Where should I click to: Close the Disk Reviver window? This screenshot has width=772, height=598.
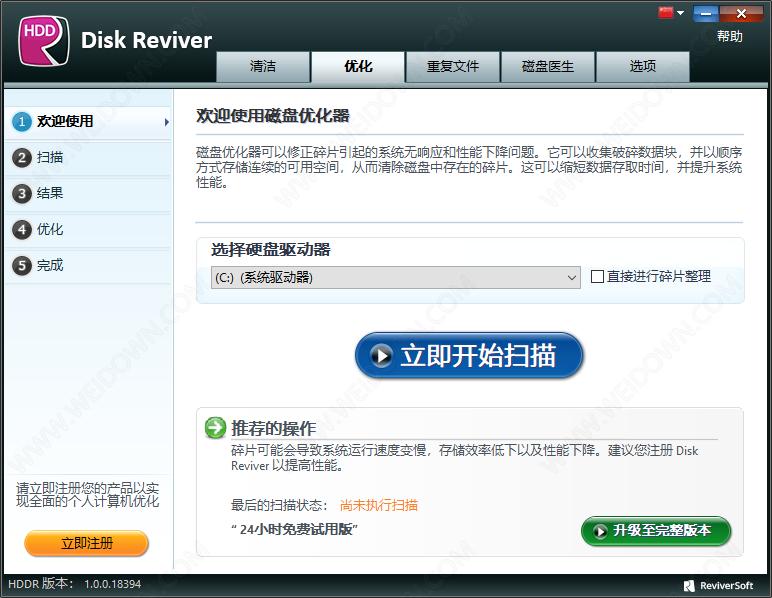click(741, 14)
